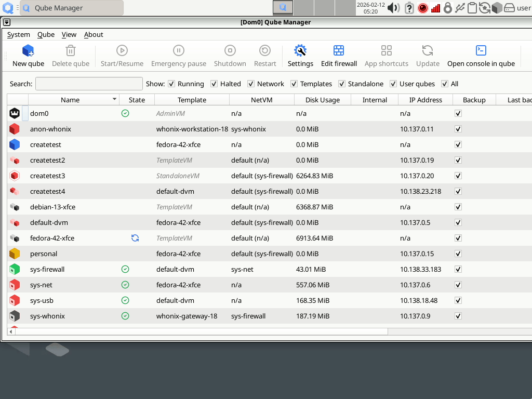The width and height of the screenshot is (532, 399).
Task: Open the window menu button in titlebar
Action: point(6,22)
